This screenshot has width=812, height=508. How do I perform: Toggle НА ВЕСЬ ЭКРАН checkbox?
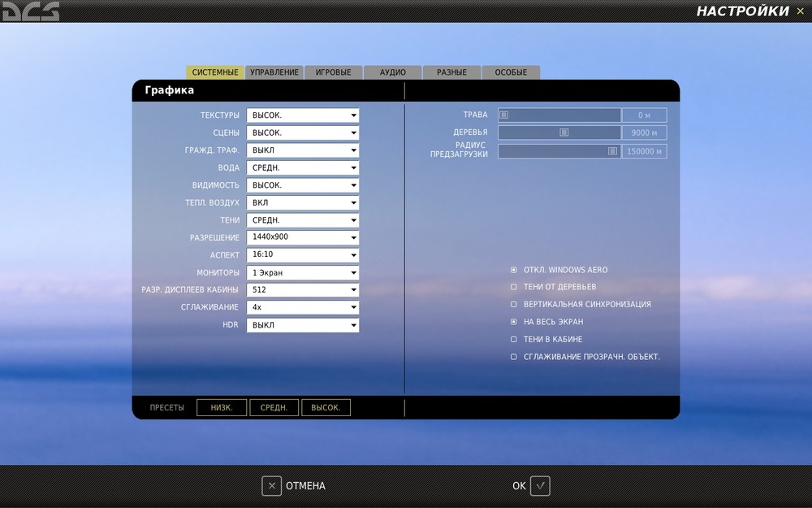[x=514, y=322]
